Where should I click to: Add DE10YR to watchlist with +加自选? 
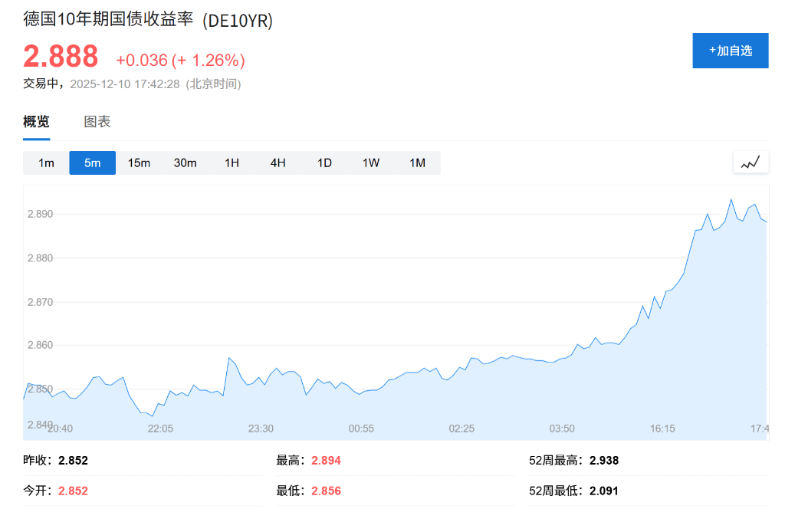730,51
